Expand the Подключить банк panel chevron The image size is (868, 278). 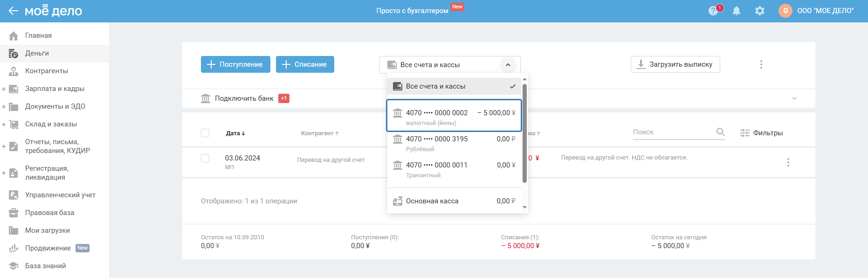(x=794, y=98)
